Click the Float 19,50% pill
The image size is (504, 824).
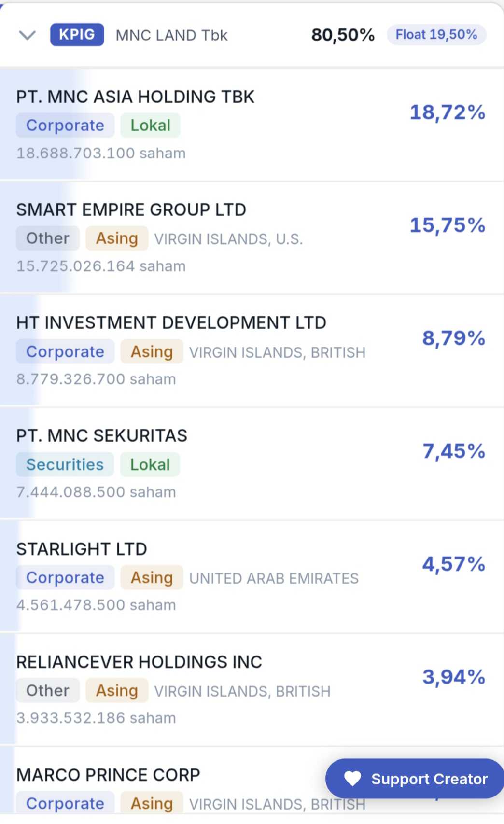(436, 35)
